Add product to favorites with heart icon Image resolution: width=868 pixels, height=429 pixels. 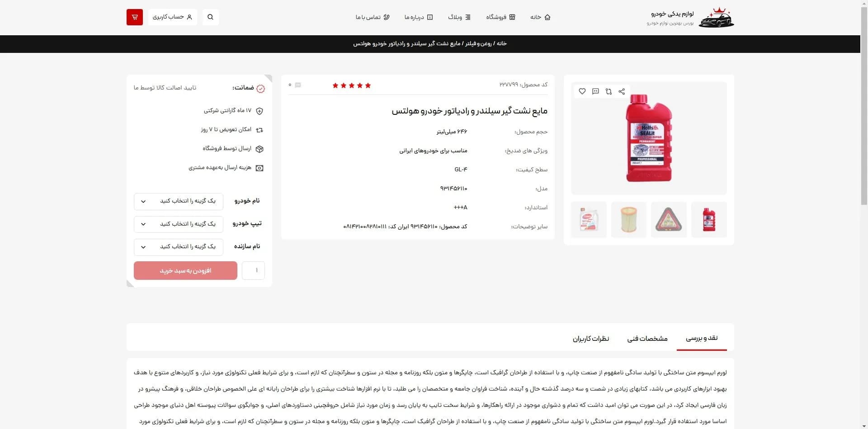(x=582, y=91)
